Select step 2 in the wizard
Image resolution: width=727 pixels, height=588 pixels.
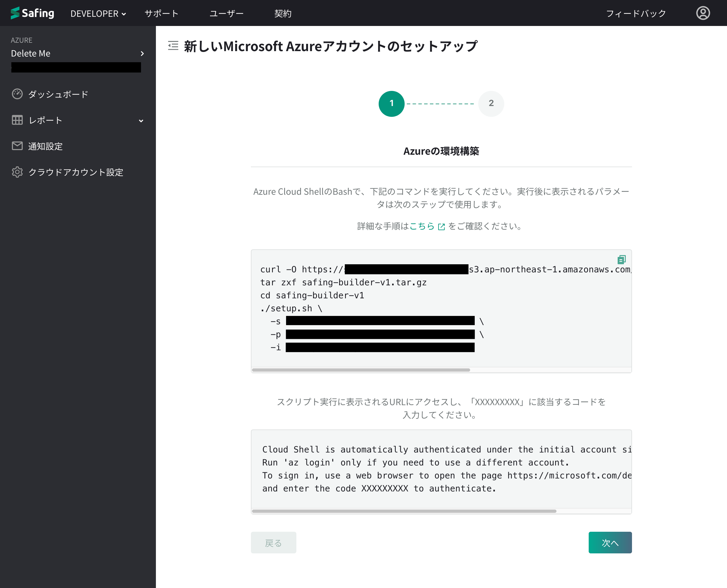point(491,104)
